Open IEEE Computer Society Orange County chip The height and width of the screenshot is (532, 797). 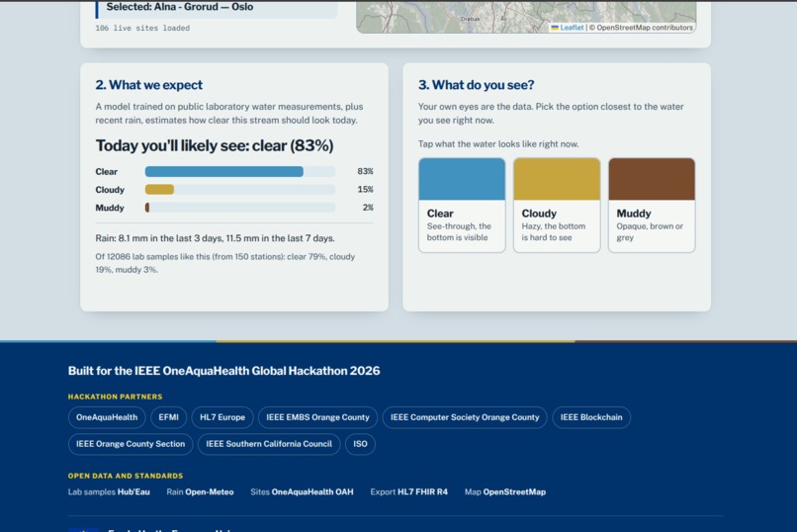[x=465, y=417]
